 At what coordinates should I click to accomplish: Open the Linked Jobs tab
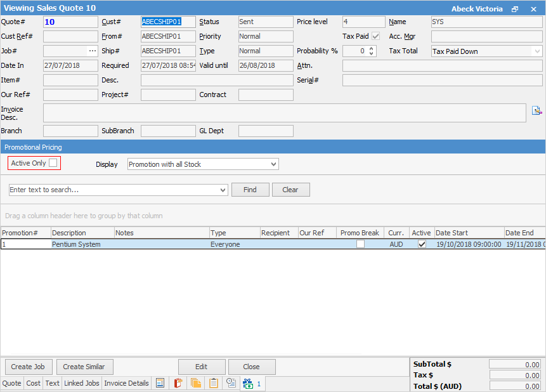tap(82, 383)
